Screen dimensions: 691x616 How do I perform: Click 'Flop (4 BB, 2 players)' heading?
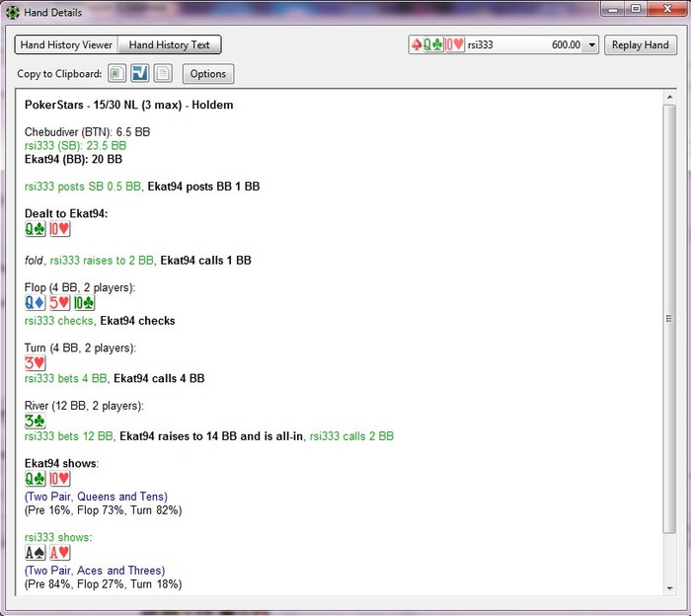coord(80,288)
